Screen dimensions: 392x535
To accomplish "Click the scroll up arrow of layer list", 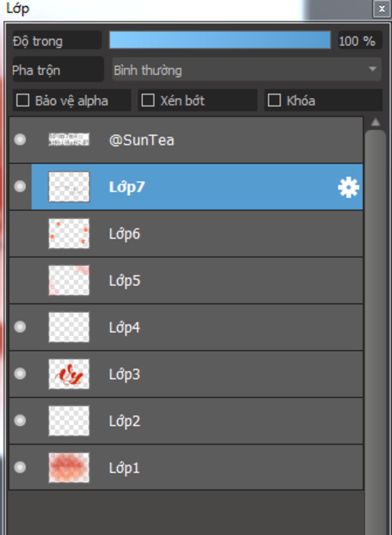I will pos(376,122).
